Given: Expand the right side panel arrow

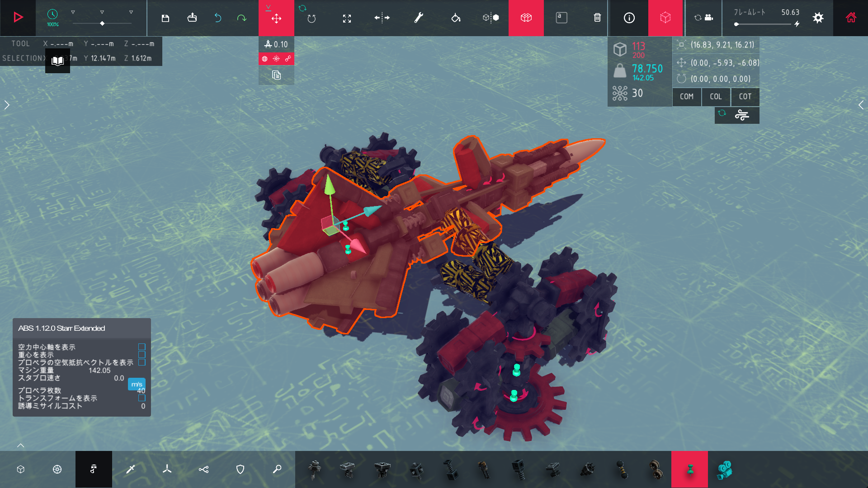Looking at the screenshot, I should pyautogui.click(x=861, y=105).
